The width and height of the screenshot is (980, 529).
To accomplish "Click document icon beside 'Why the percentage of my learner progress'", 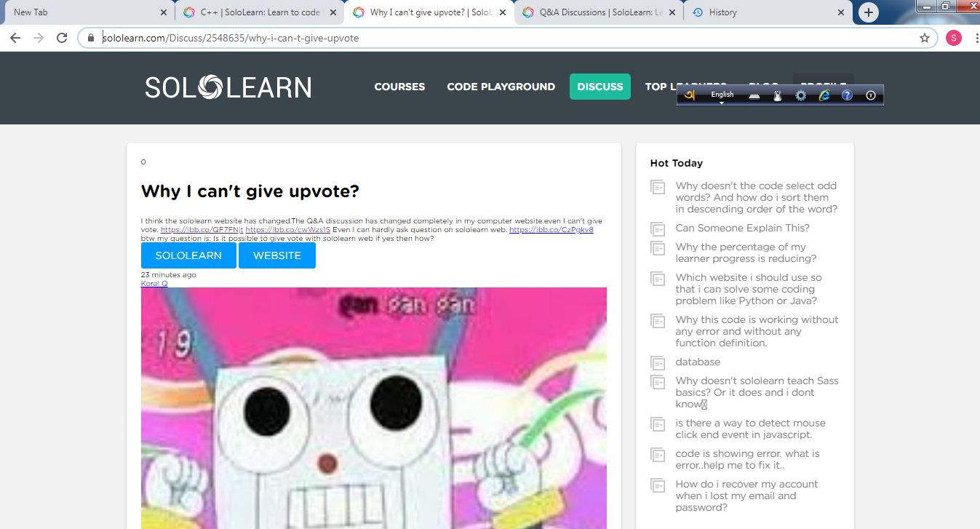I will [x=658, y=249].
